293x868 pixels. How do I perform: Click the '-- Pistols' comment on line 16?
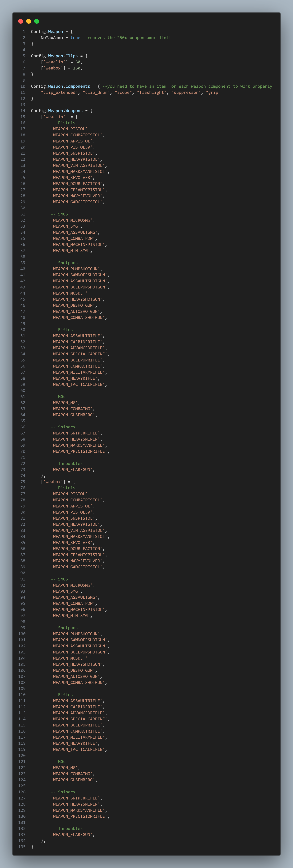pos(63,123)
